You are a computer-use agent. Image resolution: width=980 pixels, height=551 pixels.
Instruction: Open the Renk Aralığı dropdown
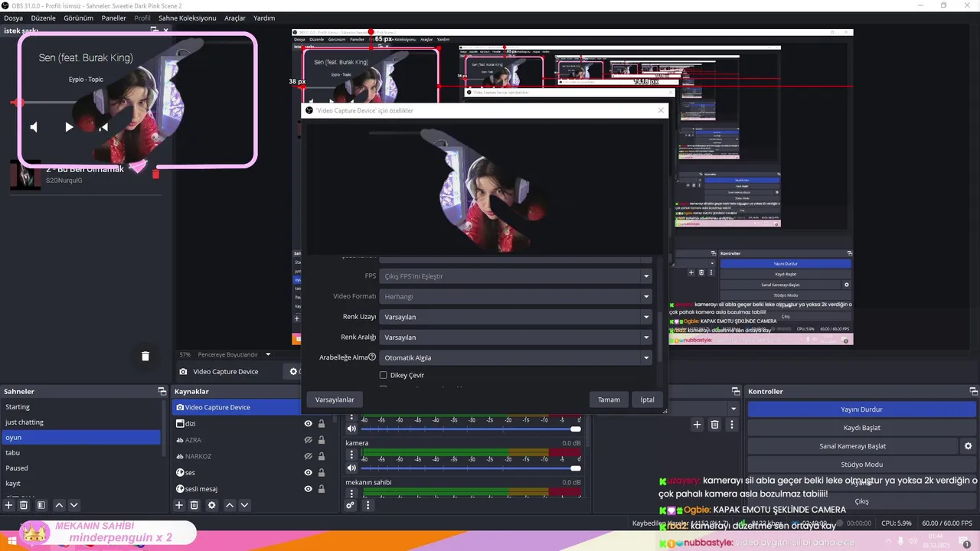click(516, 337)
